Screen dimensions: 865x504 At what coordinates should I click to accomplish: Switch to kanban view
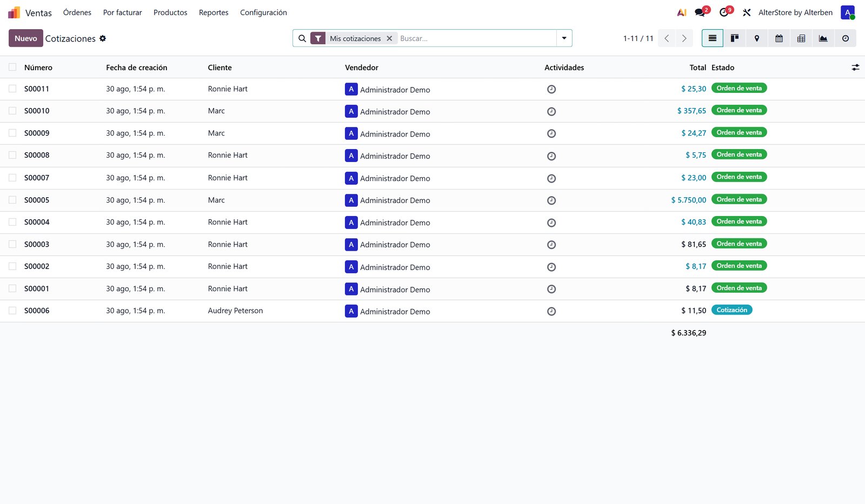[735, 38]
